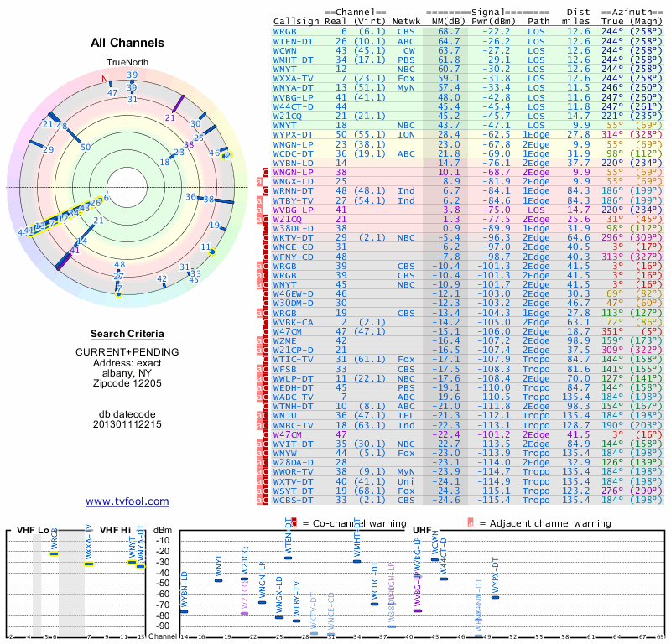Click the adjacent channel warning icon beside WTBY-TV
The height and width of the screenshot is (644, 671).
click(x=260, y=201)
